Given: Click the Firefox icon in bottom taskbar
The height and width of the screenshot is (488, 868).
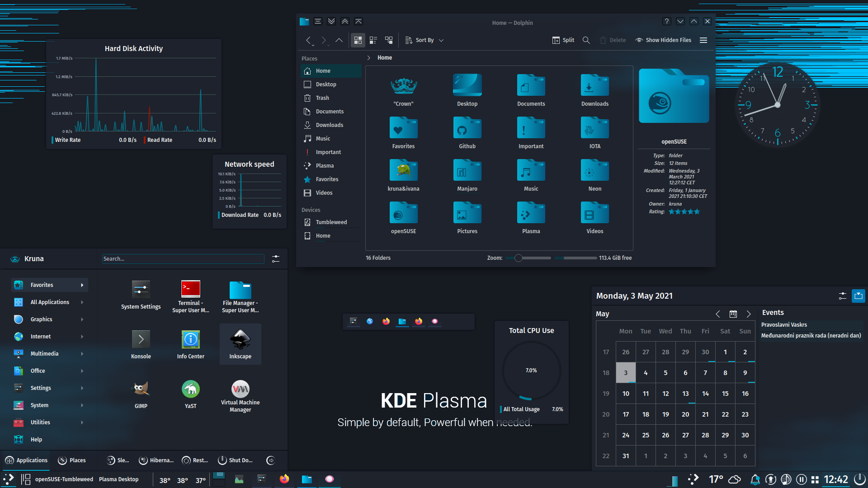Looking at the screenshot, I should 284,479.
